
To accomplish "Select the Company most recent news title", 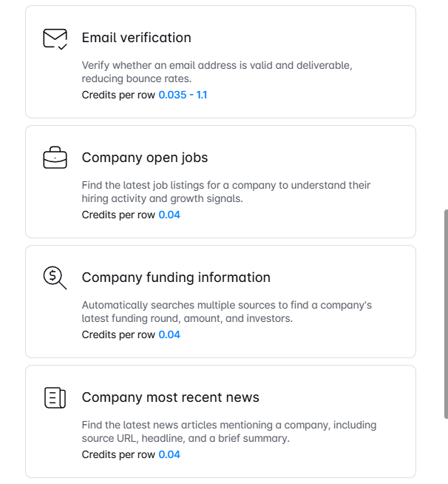I will click(171, 397).
